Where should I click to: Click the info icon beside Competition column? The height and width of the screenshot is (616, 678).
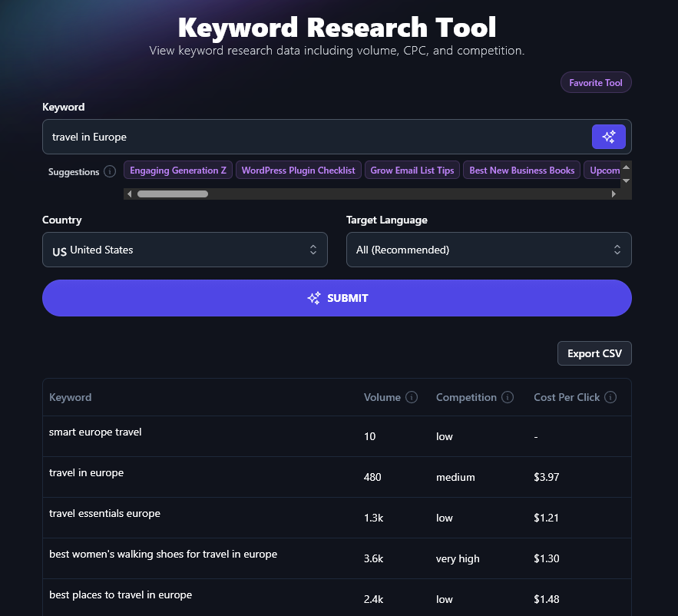508,397
